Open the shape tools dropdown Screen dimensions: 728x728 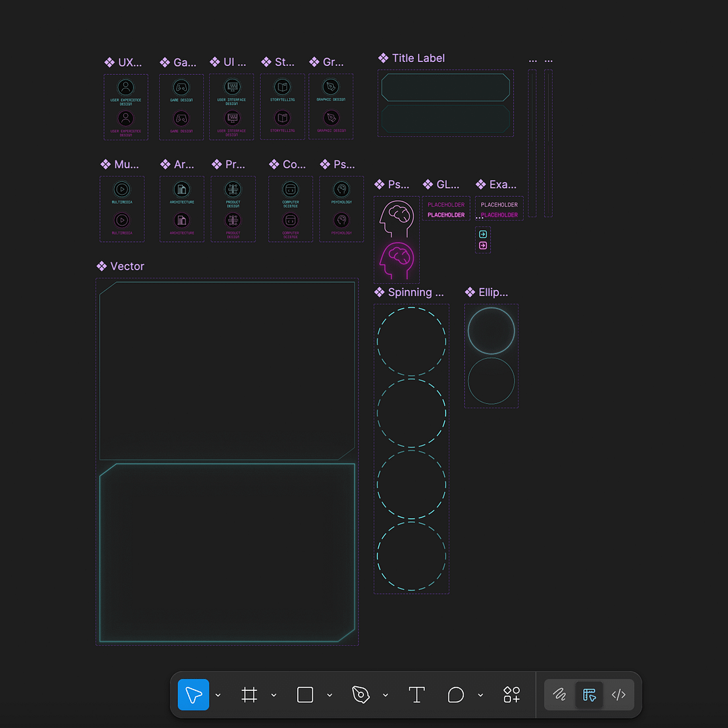[329, 694]
